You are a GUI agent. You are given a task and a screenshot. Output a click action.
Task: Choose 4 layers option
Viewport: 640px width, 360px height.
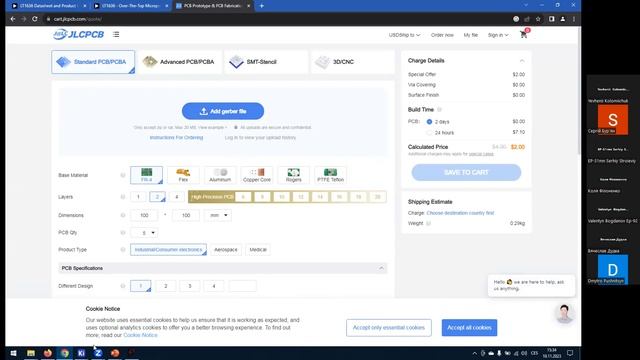(x=177, y=197)
